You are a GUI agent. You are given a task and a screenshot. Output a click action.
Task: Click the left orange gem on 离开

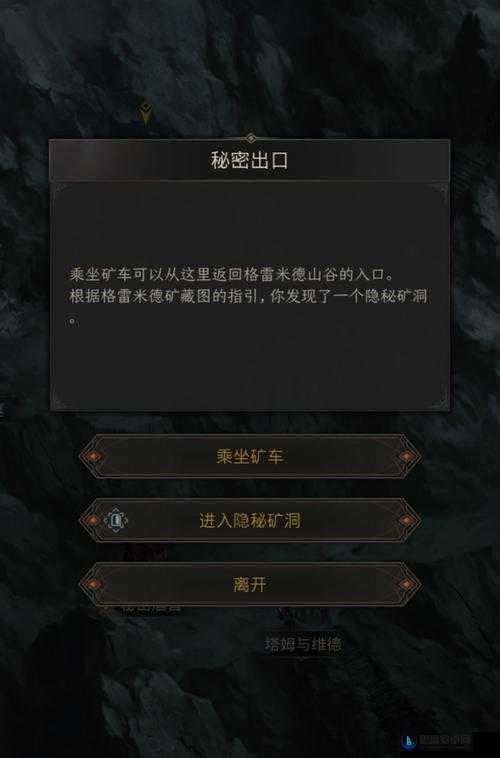(x=93, y=584)
